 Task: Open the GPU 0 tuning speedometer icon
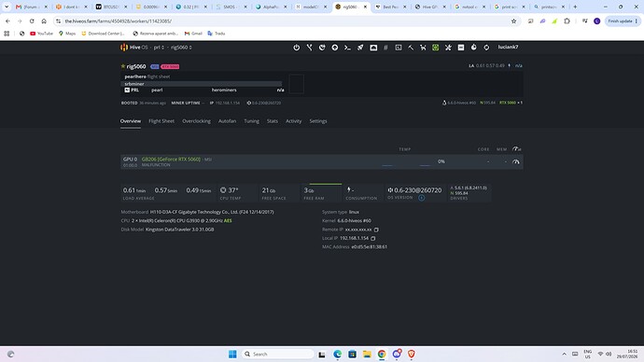(x=516, y=161)
